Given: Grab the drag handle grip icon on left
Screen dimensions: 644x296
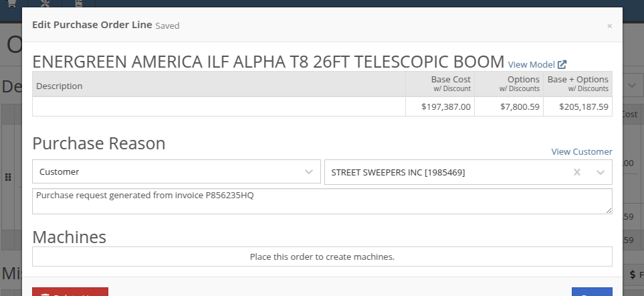Looking at the screenshot, I should [7, 177].
